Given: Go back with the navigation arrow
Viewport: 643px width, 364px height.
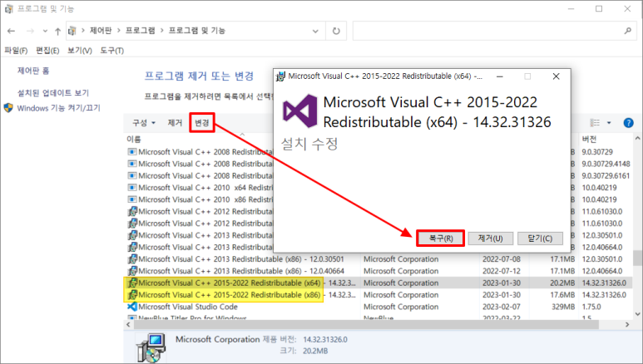Looking at the screenshot, I should coord(11,31).
